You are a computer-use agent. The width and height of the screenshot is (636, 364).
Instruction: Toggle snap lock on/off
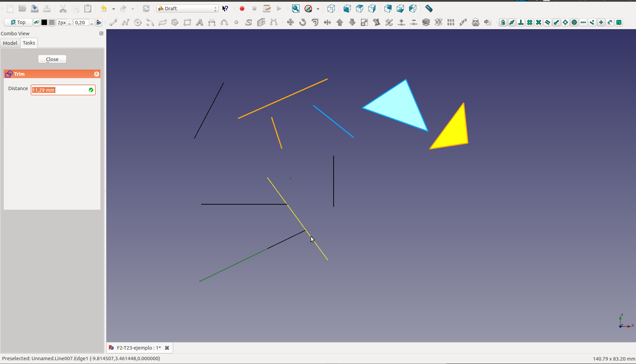tap(503, 23)
